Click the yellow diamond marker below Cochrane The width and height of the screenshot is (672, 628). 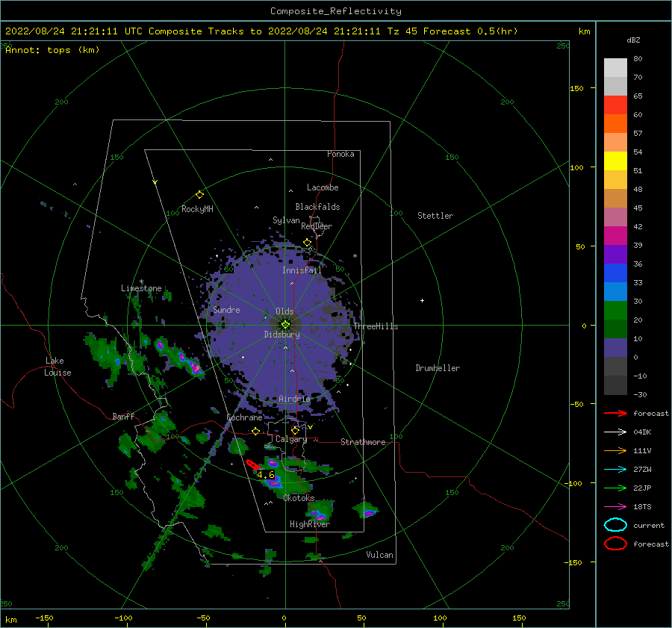(256, 431)
